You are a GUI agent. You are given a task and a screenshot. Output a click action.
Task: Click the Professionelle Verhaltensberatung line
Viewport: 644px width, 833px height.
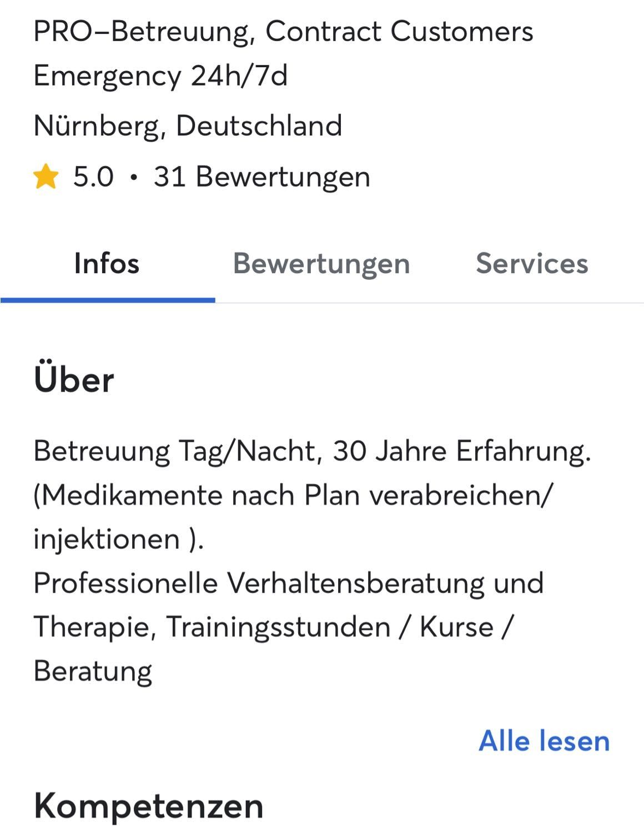[x=288, y=583]
